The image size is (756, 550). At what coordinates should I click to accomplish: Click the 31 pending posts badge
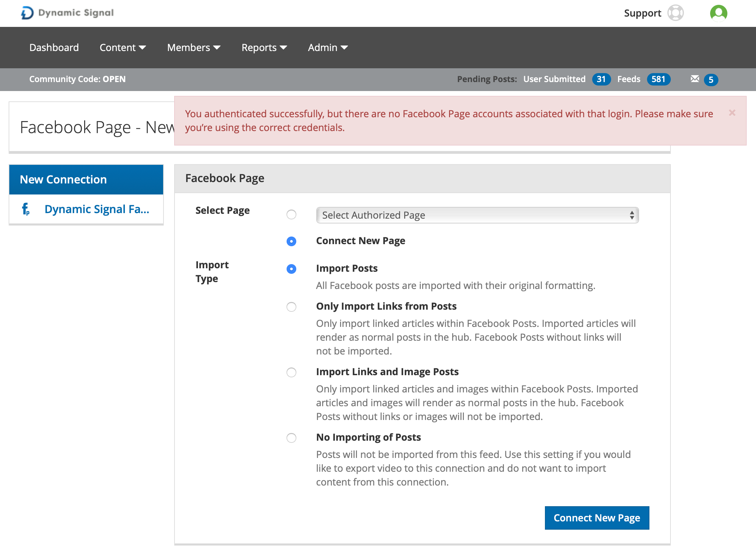coord(601,79)
